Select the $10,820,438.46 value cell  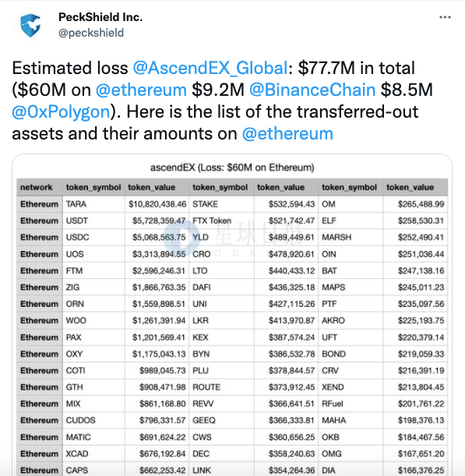(x=157, y=204)
